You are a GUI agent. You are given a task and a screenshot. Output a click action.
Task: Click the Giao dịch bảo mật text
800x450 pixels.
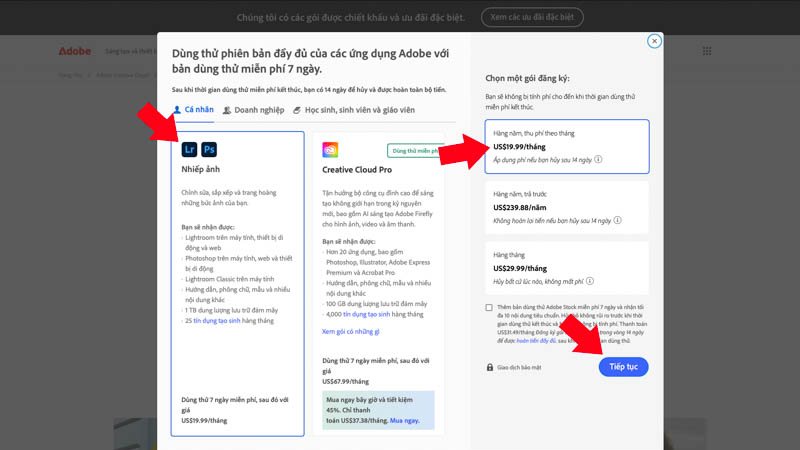(519, 367)
